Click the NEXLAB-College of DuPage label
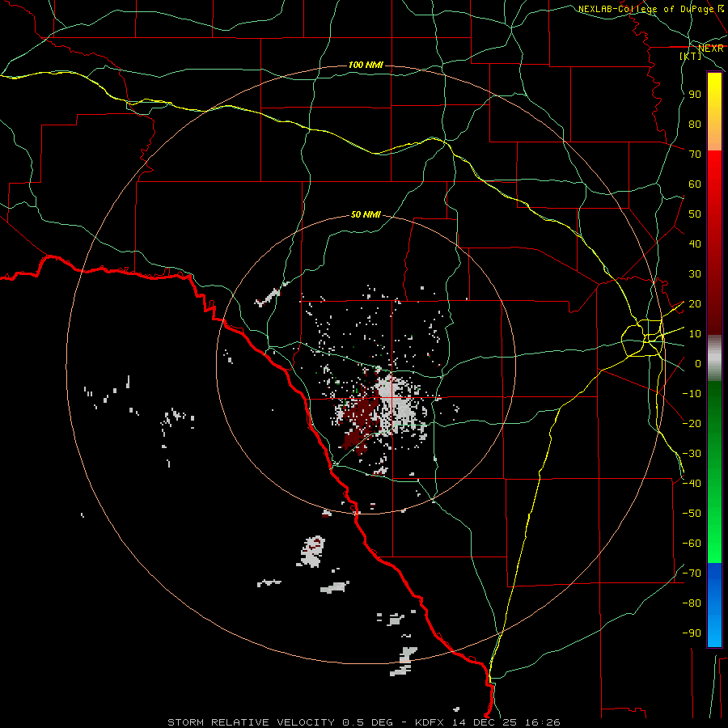This screenshot has height=728, width=728. click(650, 9)
